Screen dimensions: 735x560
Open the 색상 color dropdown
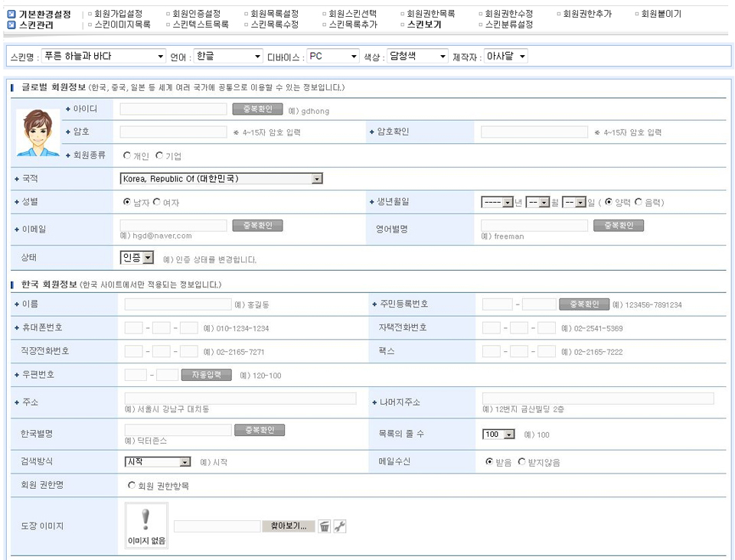tap(417, 57)
